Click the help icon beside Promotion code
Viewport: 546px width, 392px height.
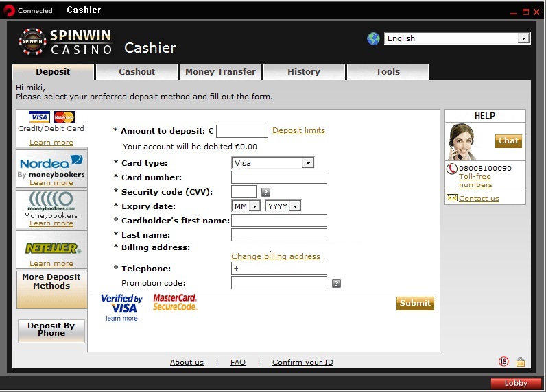pos(336,283)
